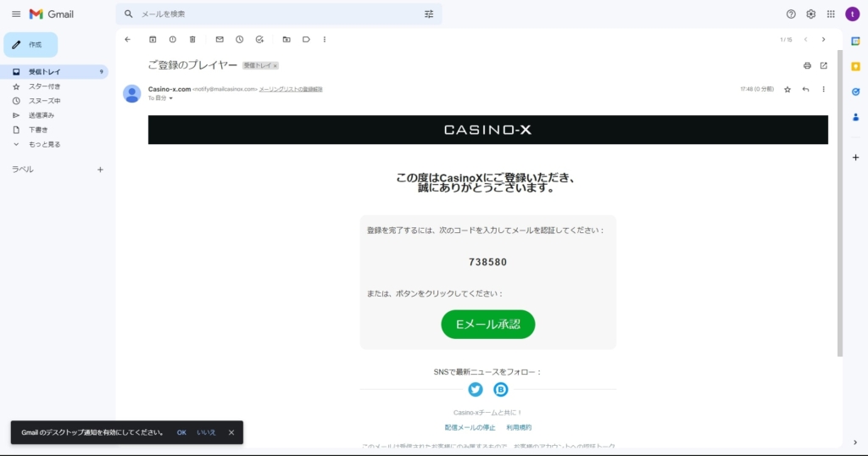Click 配信メールの停止 link
Image resolution: width=868 pixels, height=456 pixels.
(470, 428)
